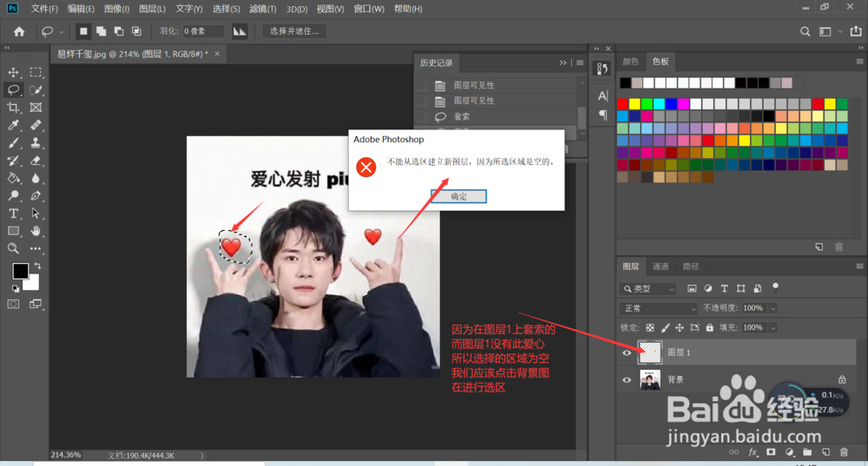868x466 pixels.
Task: Toggle visibility of 图层 1 layer
Action: [x=627, y=352]
